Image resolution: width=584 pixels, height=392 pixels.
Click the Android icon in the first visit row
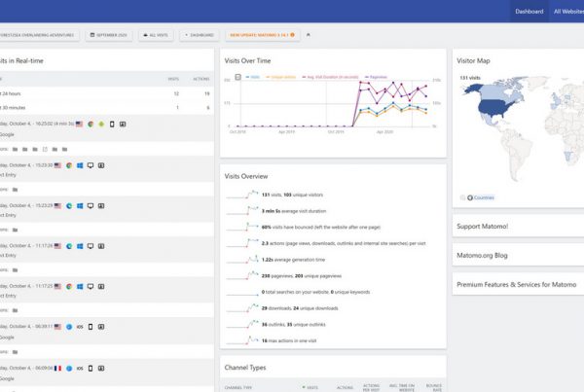click(101, 125)
